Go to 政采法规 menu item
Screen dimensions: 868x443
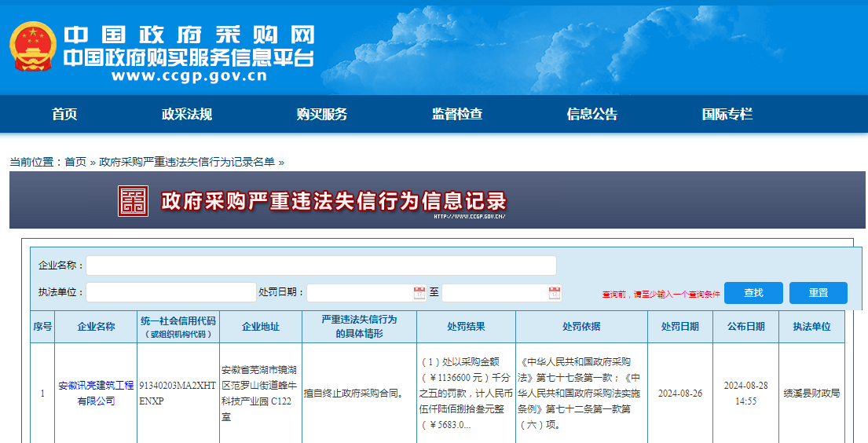coord(187,115)
